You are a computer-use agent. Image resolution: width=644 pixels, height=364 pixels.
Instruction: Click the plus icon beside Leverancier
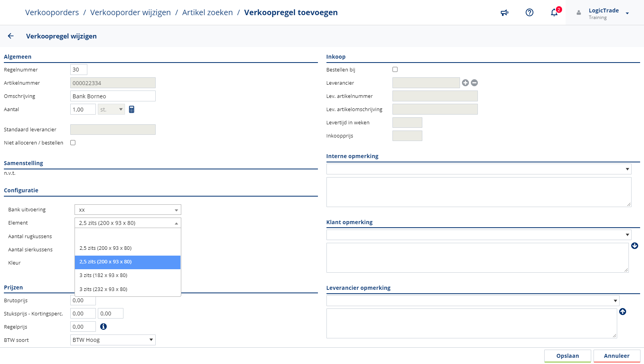coord(465,83)
